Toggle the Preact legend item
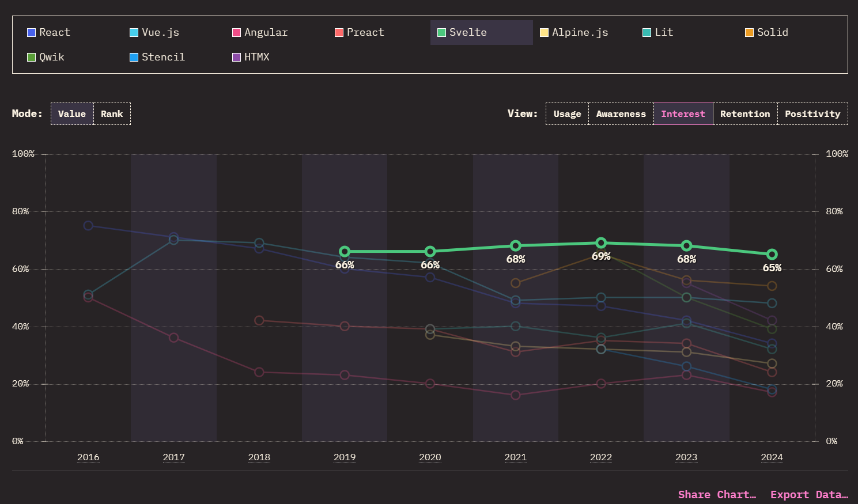 (360, 32)
